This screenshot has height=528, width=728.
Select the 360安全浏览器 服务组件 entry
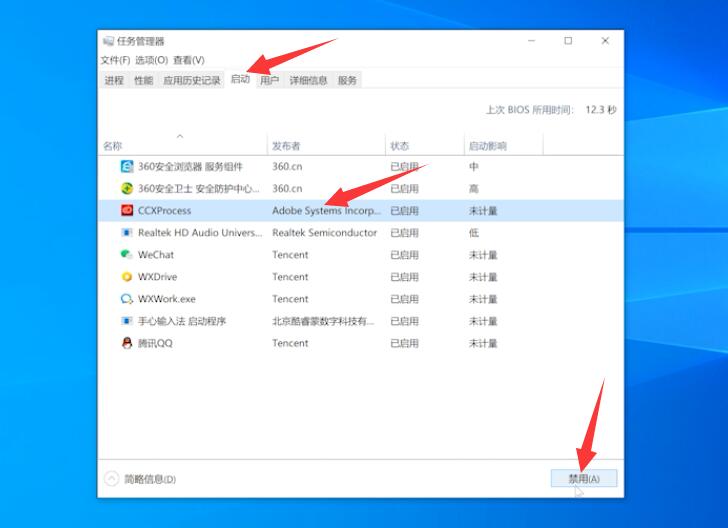pos(190,166)
